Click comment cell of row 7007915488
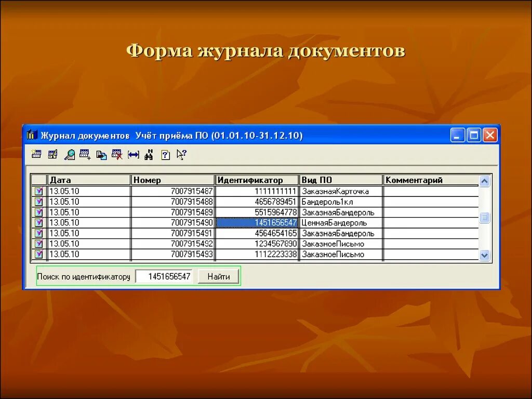The width and height of the screenshot is (532, 399). (431, 202)
